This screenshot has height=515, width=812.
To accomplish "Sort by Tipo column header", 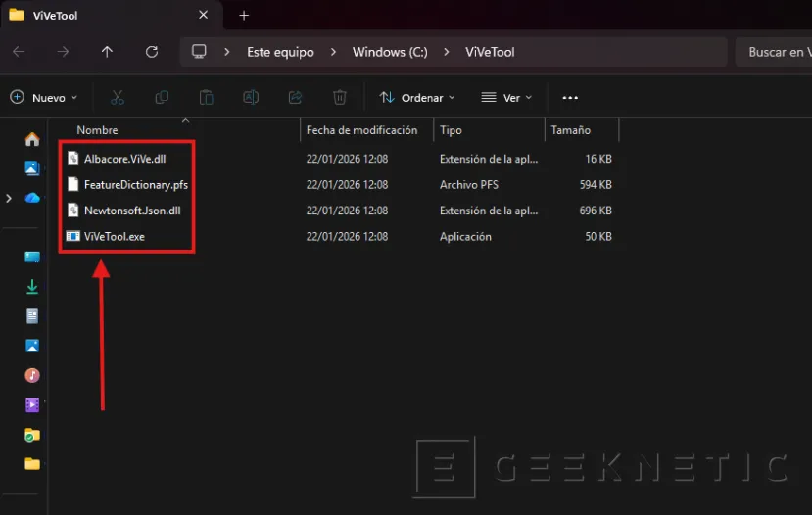I will click(x=451, y=130).
